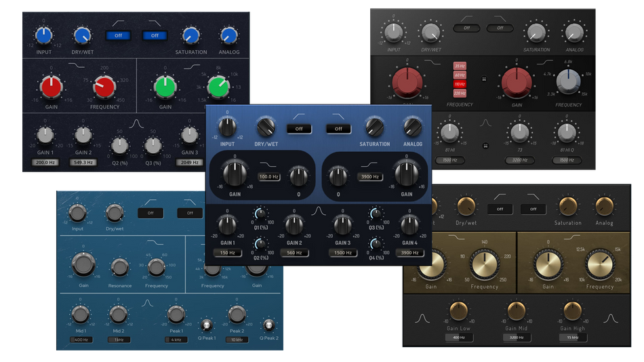The height and width of the screenshot is (362, 644).
Task: Click the Saturation knob in the gold skin
Action: pos(568,206)
